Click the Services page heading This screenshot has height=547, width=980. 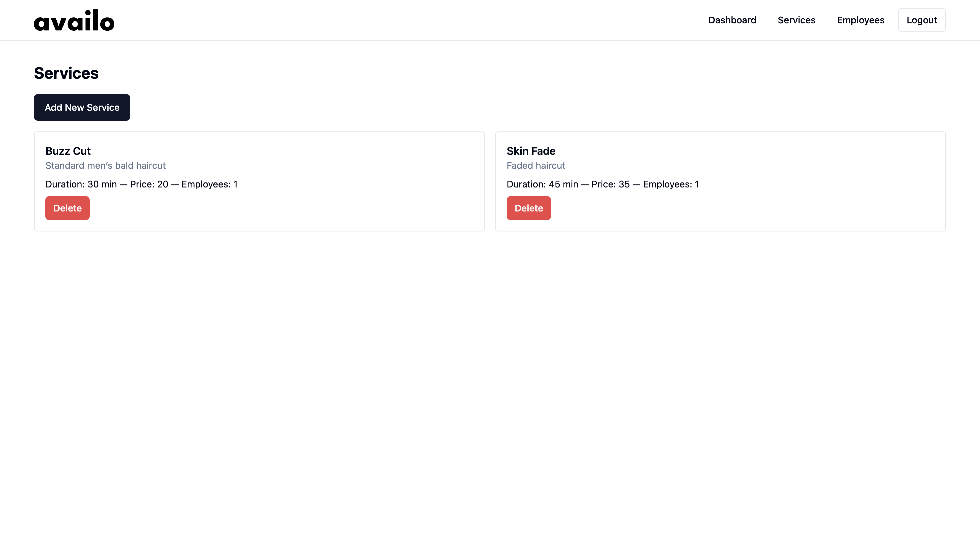point(66,73)
